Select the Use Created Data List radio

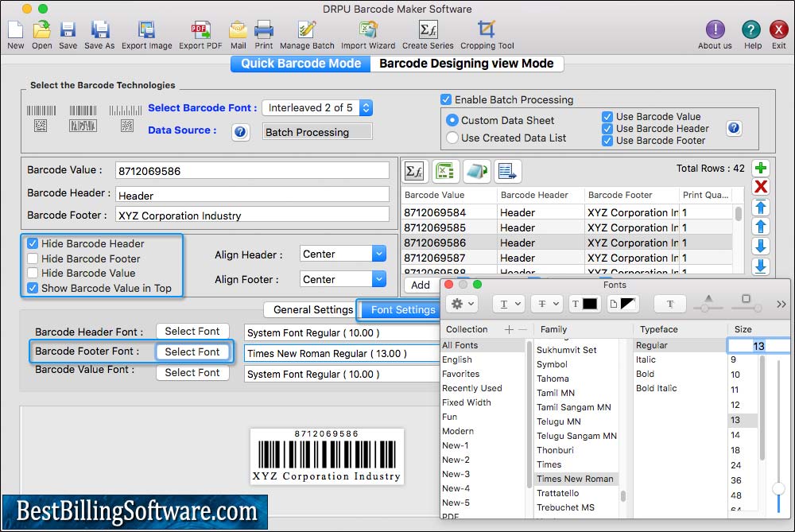452,138
